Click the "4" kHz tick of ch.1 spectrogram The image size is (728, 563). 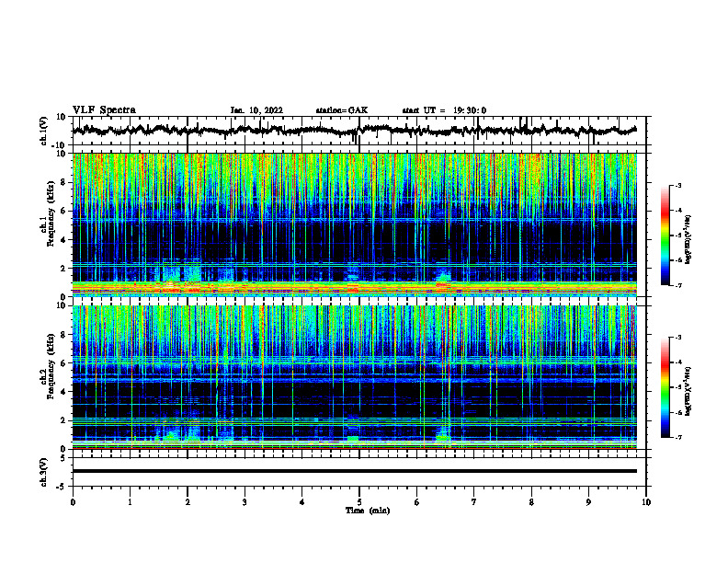coord(63,240)
